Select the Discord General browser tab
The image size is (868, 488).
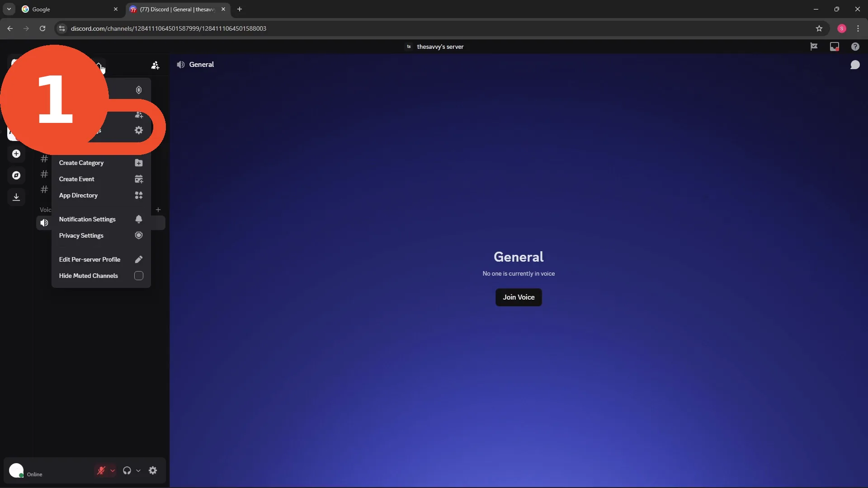tap(178, 9)
